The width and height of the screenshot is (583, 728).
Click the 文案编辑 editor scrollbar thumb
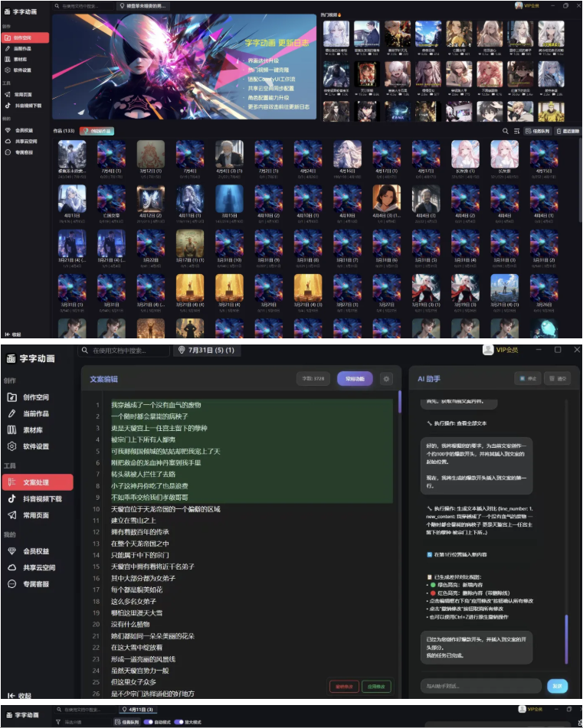(x=399, y=402)
